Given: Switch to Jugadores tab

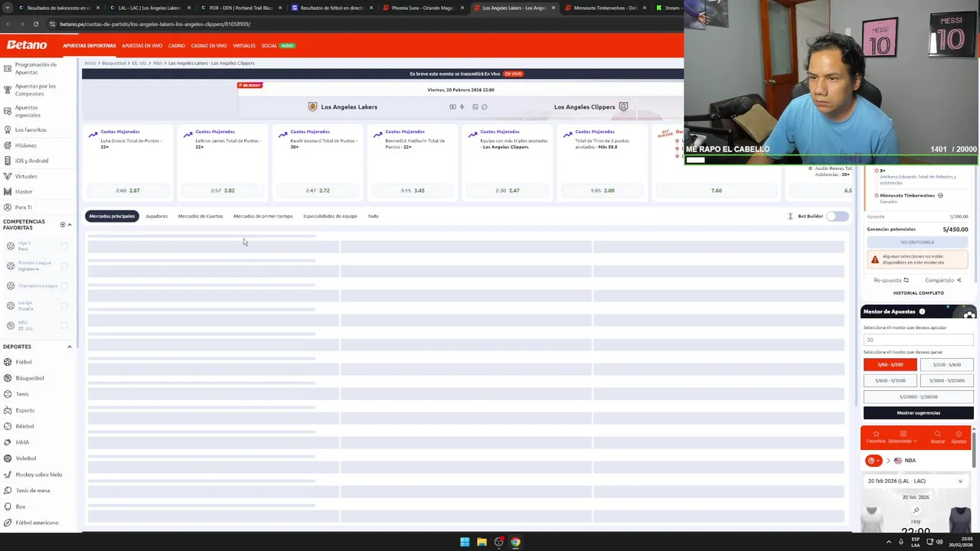Looking at the screenshot, I should [156, 216].
